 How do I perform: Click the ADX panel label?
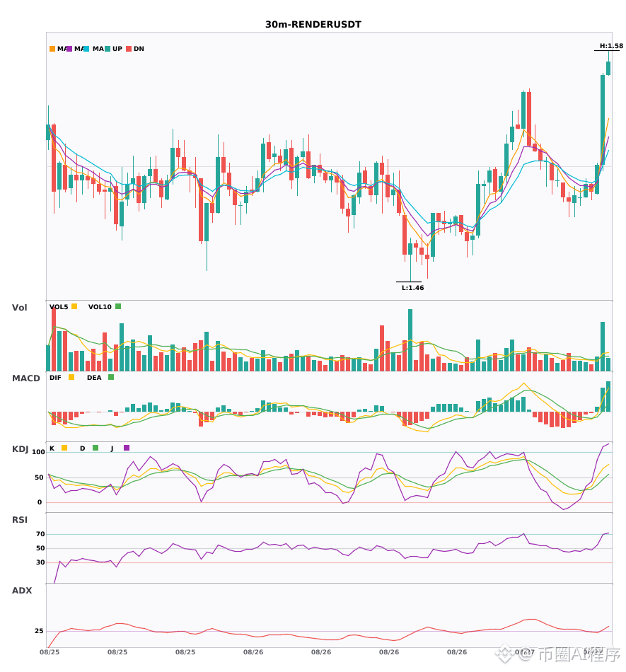point(22,591)
